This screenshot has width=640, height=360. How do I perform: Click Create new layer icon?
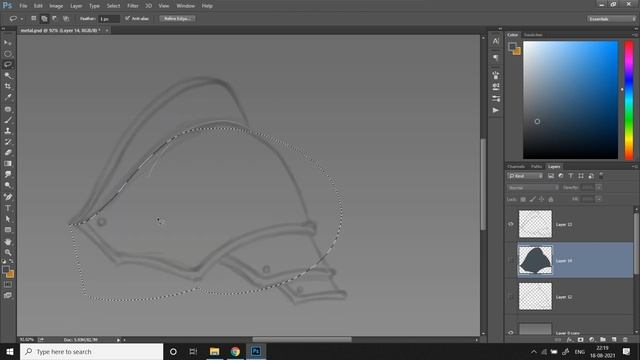pos(614,340)
